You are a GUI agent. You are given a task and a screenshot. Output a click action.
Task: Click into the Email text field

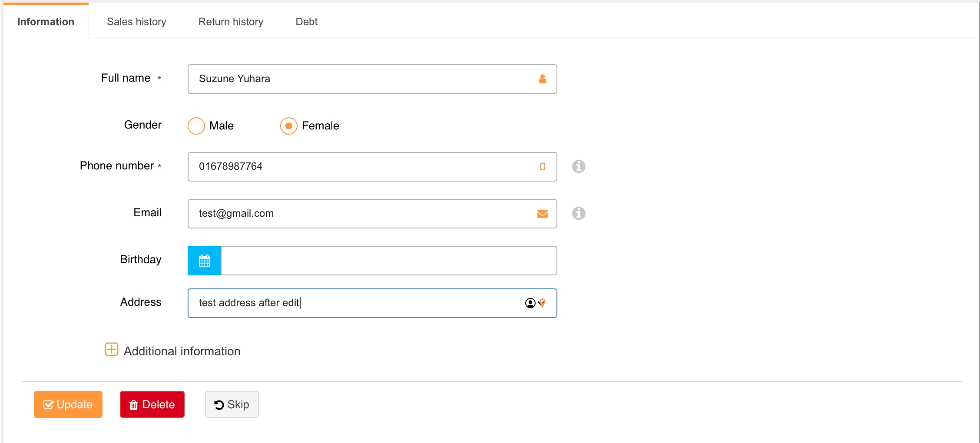point(361,214)
